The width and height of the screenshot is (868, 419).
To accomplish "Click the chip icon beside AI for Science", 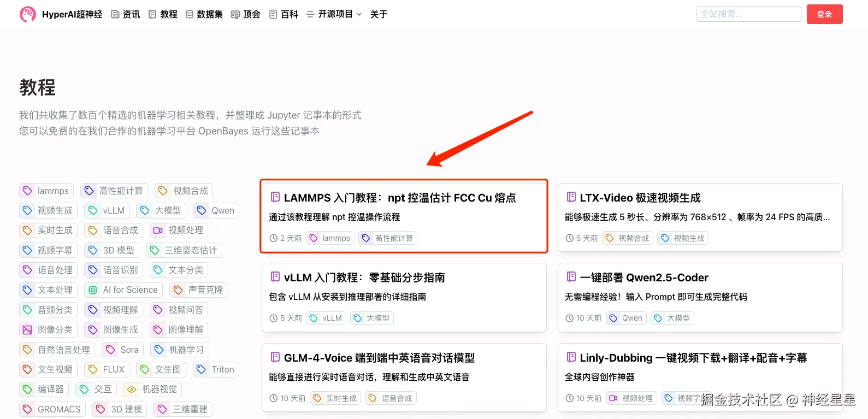I will [x=93, y=290].
